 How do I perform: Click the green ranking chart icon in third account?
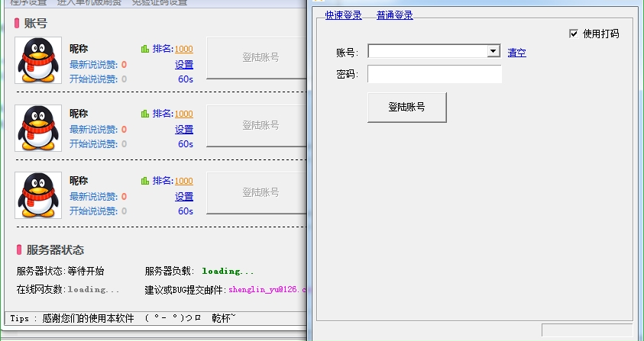coord(144,181)
